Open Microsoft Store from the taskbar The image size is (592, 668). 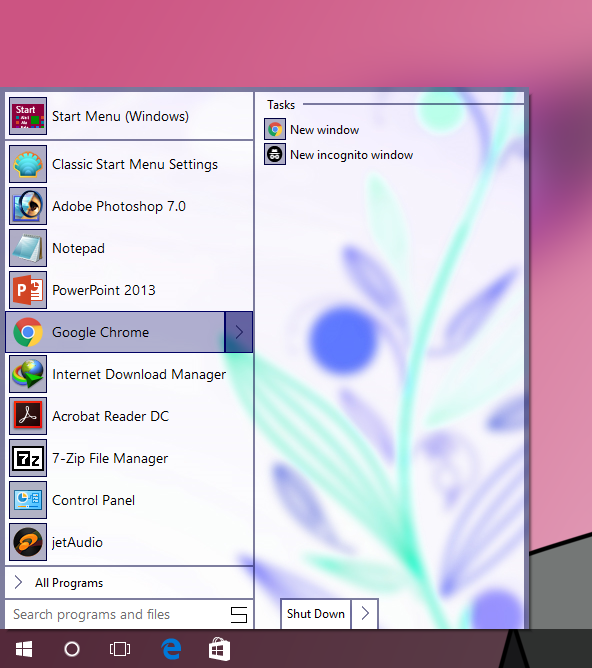tap(220, 649)
